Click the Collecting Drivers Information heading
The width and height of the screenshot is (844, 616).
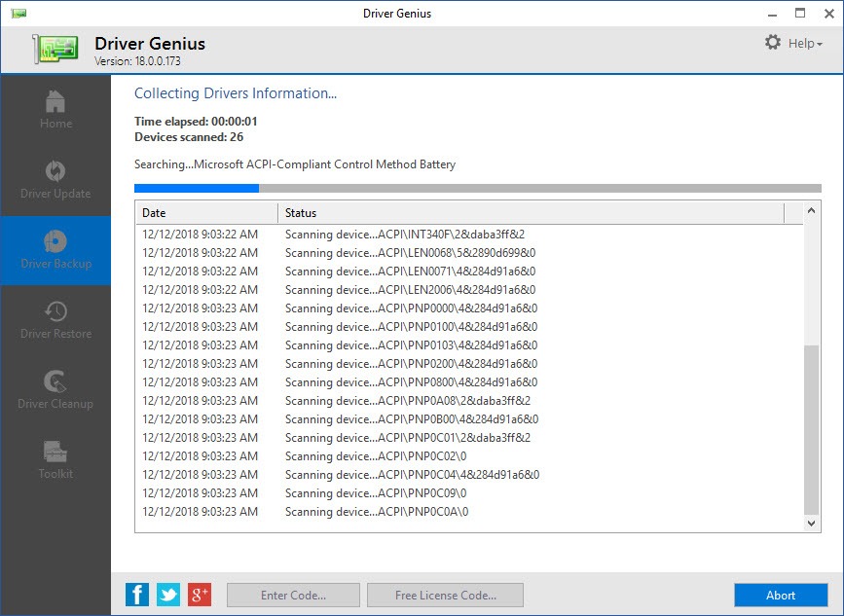point(236,93)
